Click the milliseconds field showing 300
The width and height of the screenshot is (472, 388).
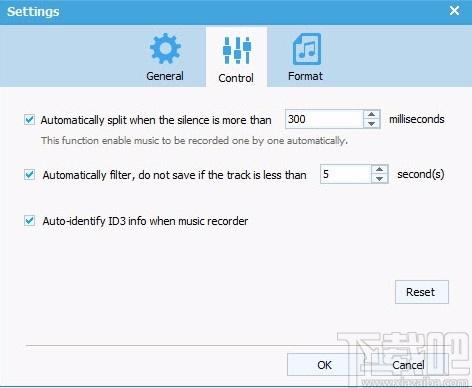[x=324, y=119]
